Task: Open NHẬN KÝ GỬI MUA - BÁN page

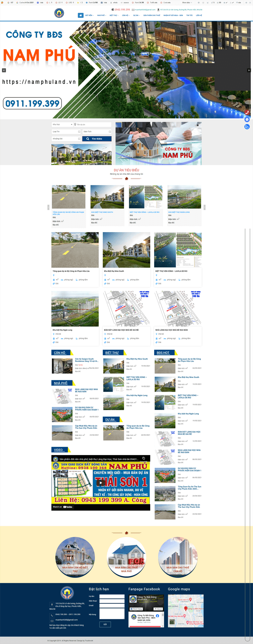Action: (173, 15)
